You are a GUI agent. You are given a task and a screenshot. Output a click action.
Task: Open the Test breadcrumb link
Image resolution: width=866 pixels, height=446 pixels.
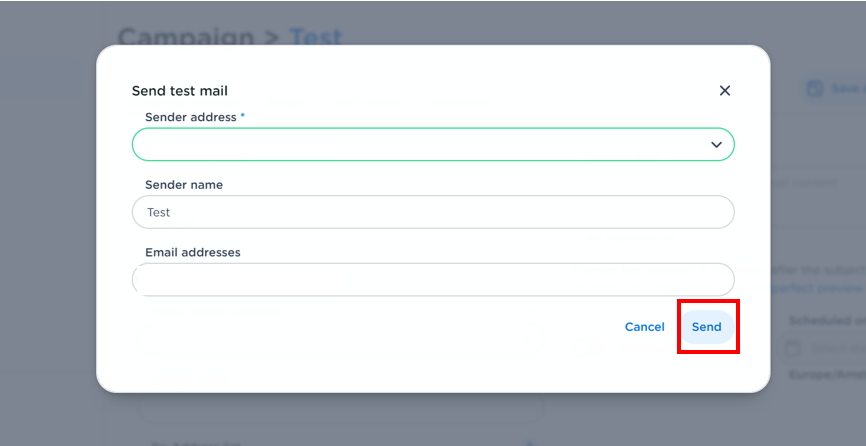(316, 38)
